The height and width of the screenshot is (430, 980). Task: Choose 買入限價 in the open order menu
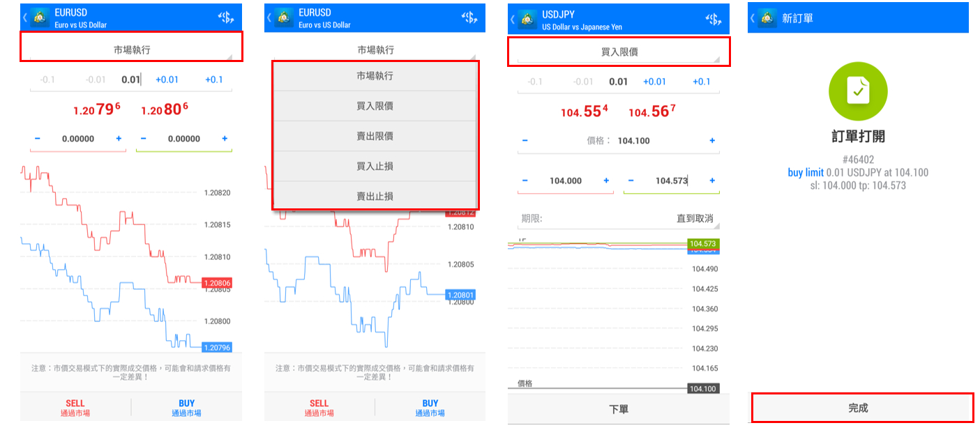point(374,105)
